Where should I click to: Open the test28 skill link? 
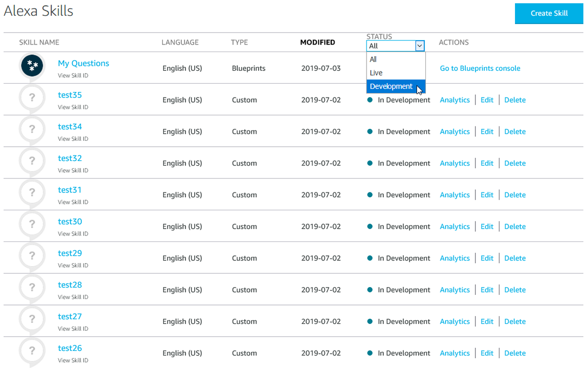click(x=70, y=285)
